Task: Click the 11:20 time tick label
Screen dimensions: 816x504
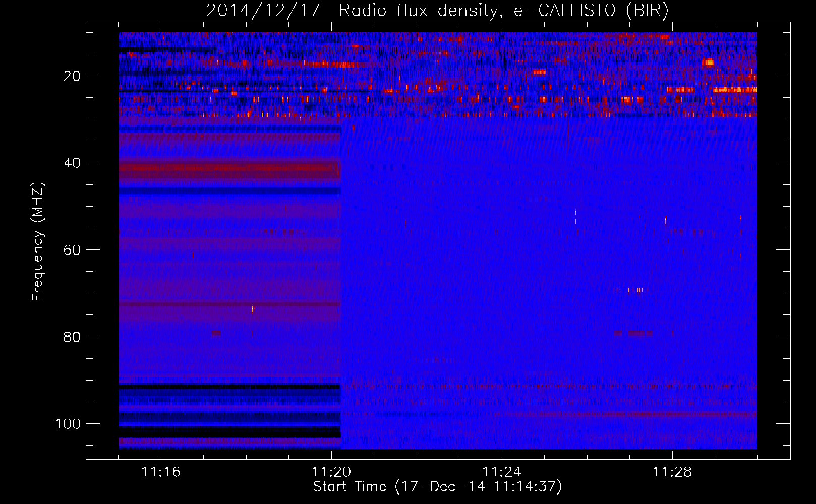Action: (331, 472)
